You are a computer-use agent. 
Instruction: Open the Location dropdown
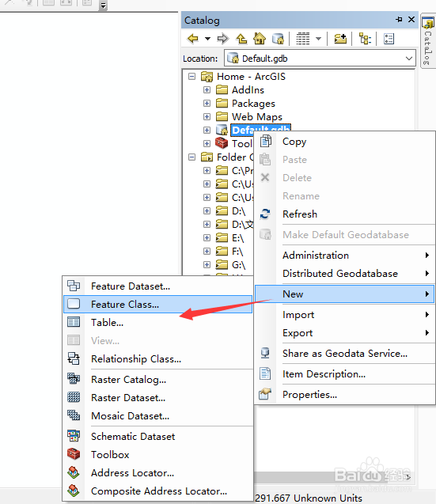point(408,59)
